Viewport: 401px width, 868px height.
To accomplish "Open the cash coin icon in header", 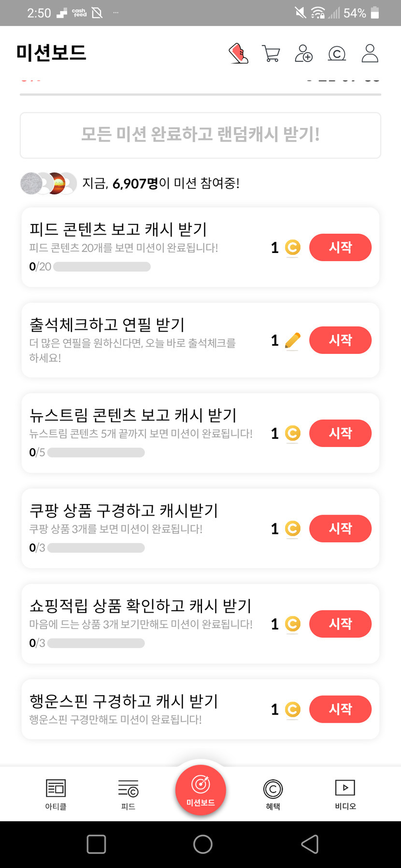I will click(x=337, y=53).
